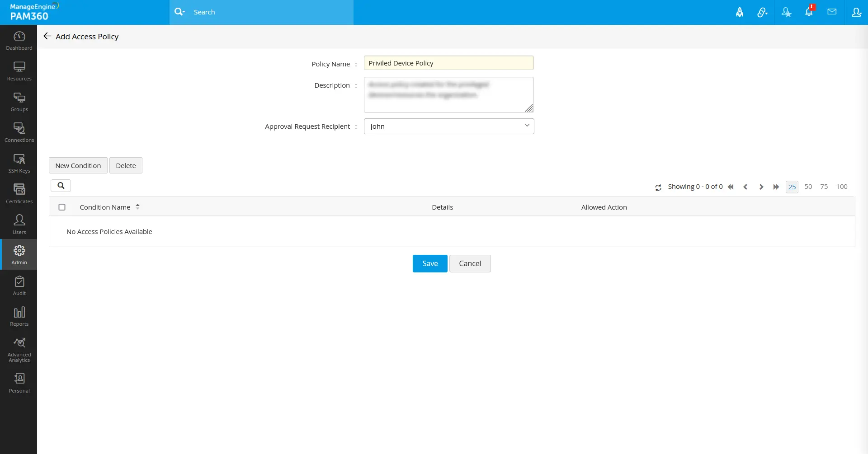The height and width of the screenshot is (454, 868).
Task: Cancel adding the access policy
Action: pos(470,263)
